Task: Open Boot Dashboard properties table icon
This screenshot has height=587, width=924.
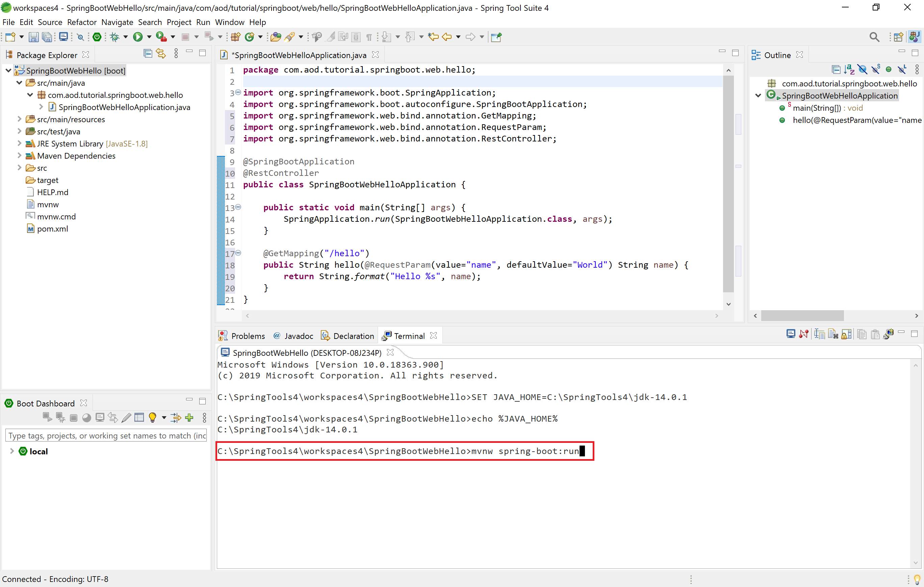Action: [139, 418]
